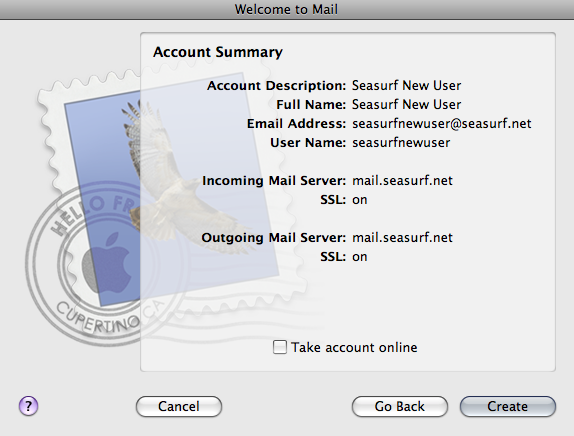Click the Go Back button
The height and width of the screenshot is (436, 574).
tap(400, 406)
